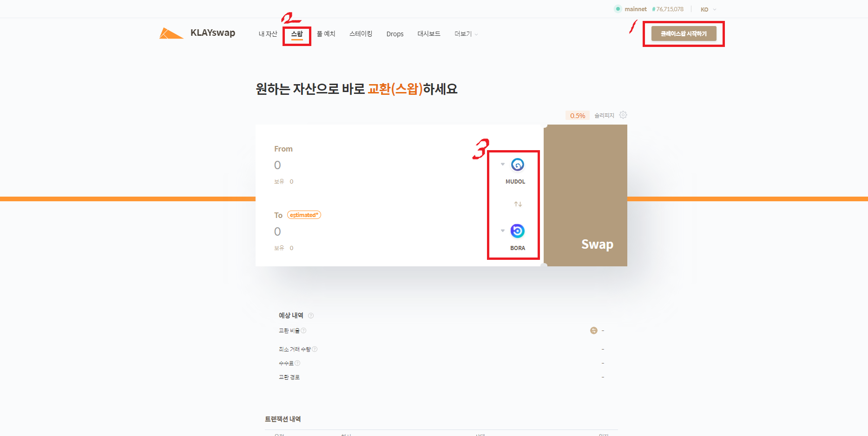Open the Drops page

[395, 34]
